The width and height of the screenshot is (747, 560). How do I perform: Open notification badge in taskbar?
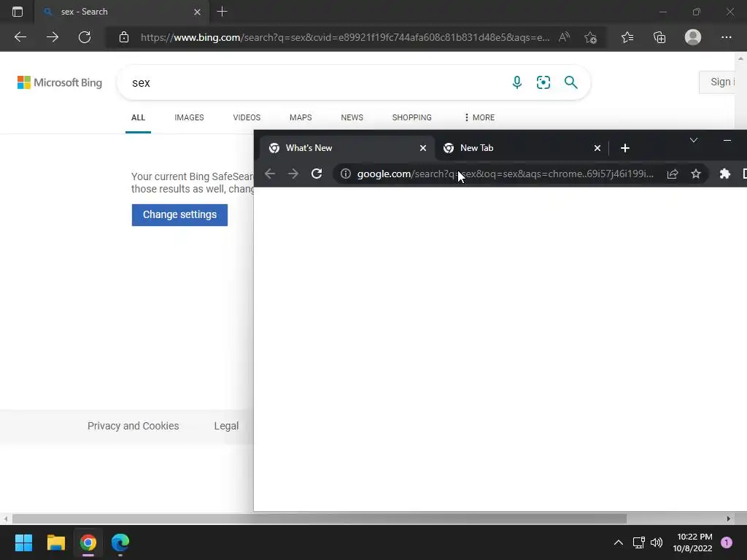click(727, 542)
